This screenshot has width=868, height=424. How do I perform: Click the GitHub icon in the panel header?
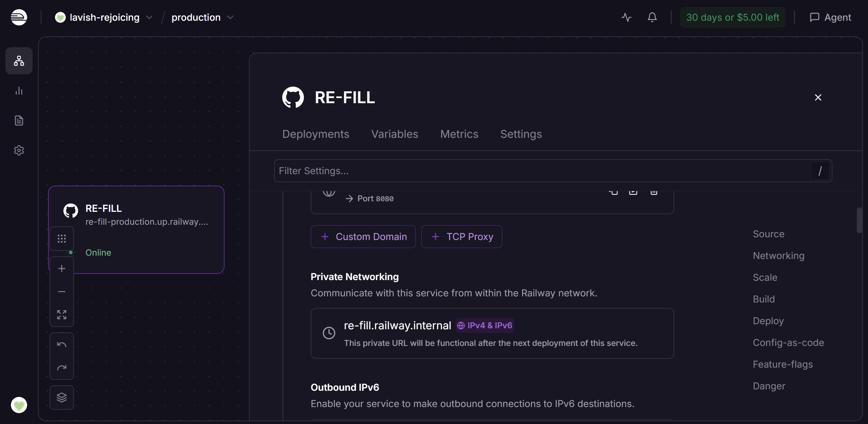[293, 97]
